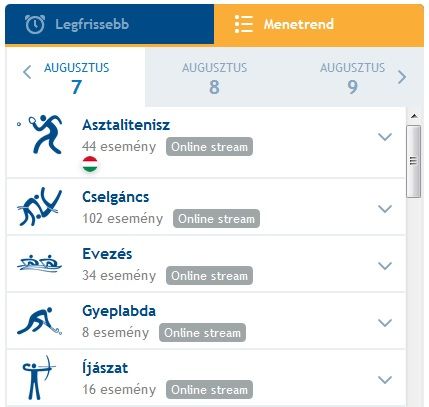This screenshot has width=429, height=407.
Task: Click the scrollbar thumb in the sports list
Action: (414, 161)
